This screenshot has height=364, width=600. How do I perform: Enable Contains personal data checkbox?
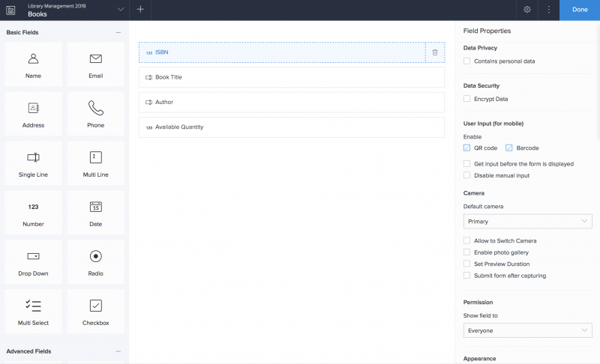467,61
